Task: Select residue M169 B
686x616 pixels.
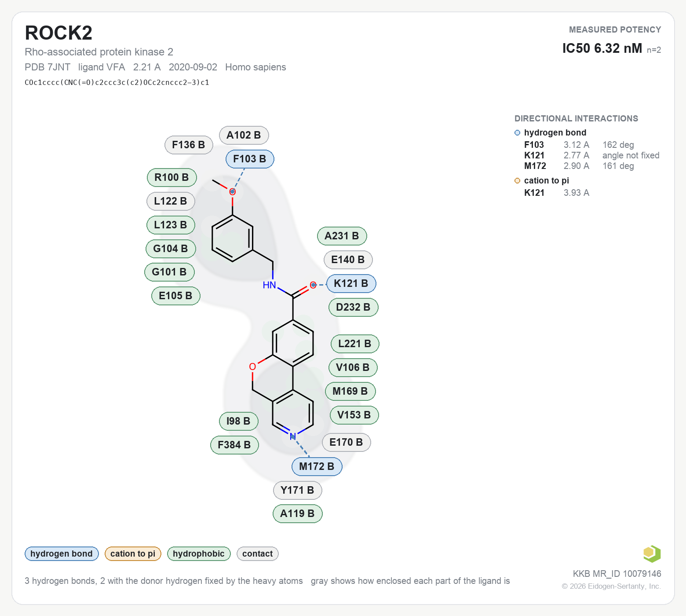Action: 350,391
